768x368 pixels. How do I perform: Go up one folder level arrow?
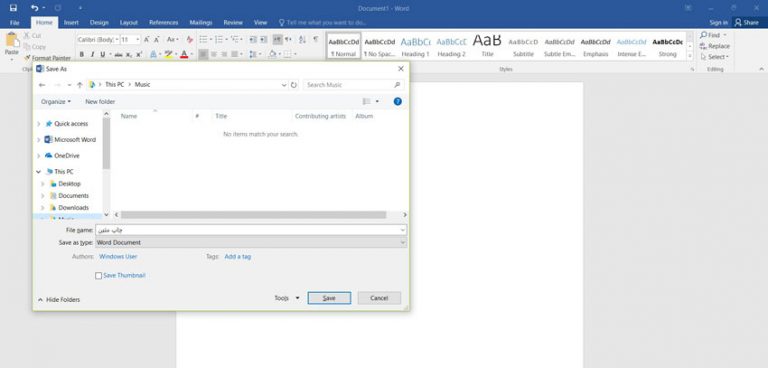pyautogui.click(x=80, y=85)
